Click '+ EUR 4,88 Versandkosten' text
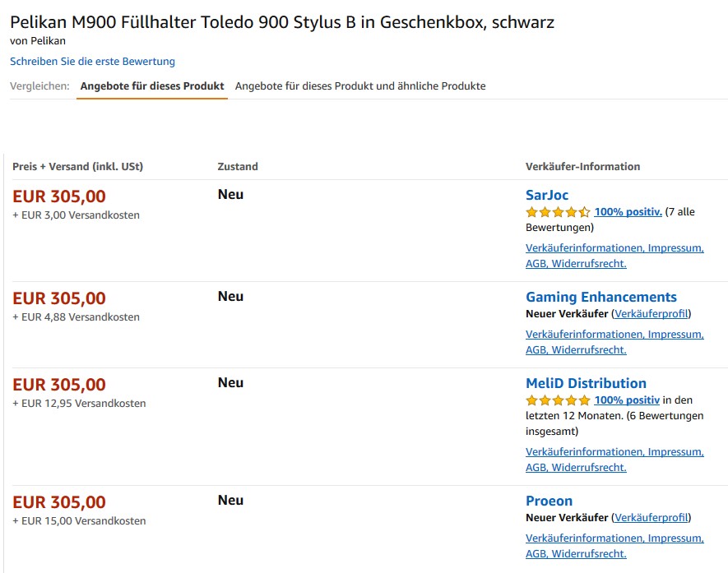This screenshot has height=573, width=728. (77, 317)
